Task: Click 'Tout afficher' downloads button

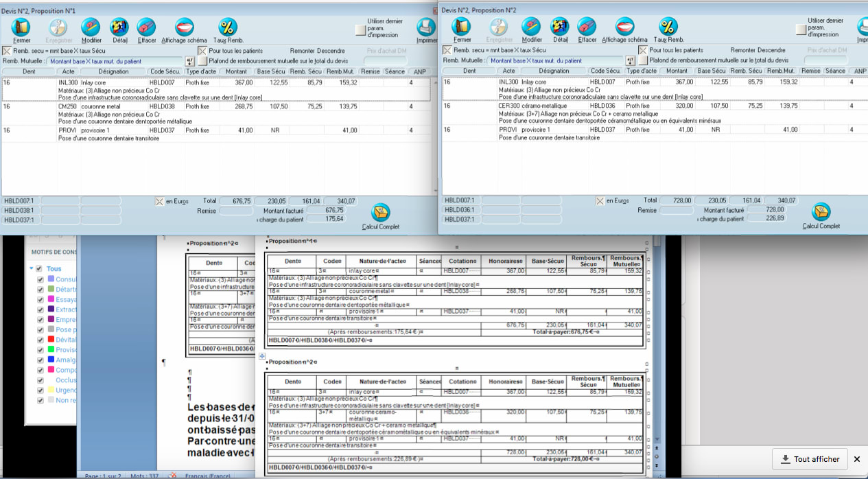Action: coord(810,459)
